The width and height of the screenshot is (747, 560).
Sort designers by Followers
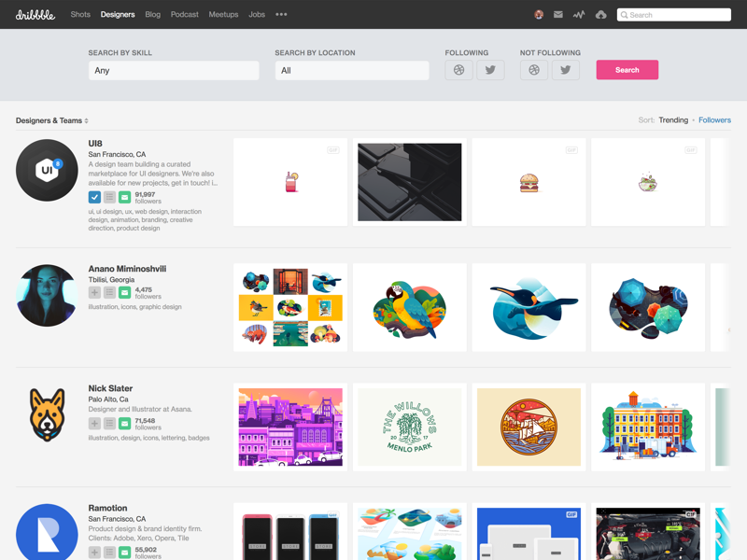pyautogui.click(x=714, y=120)
